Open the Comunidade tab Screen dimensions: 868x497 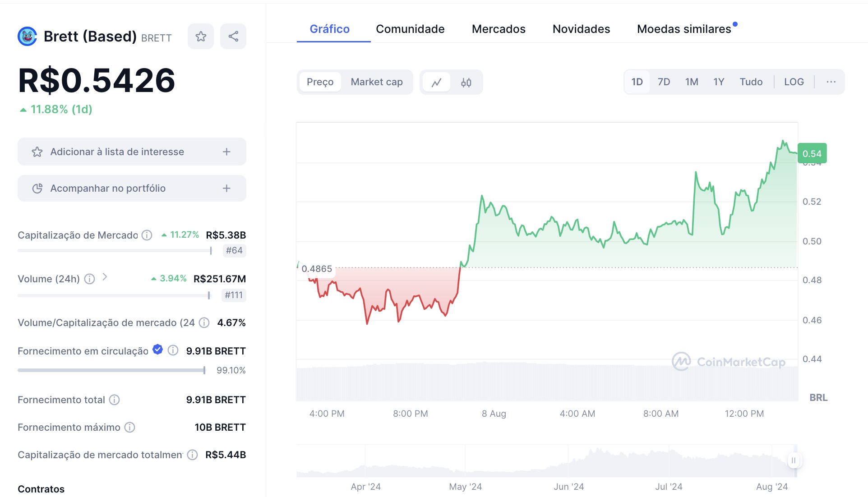click(x=410, y=29)
